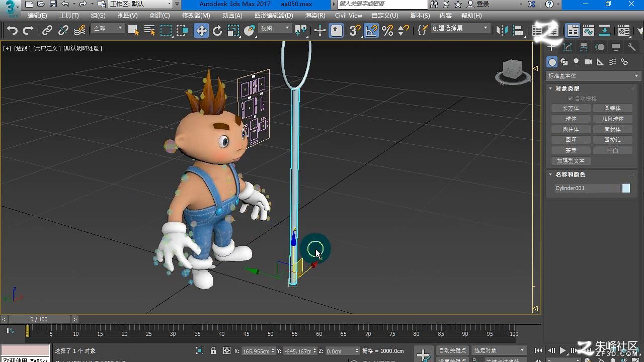Viewport: 644px width, 362px height.
Task: Open the Curve Editor
Action: pos(589,31)
